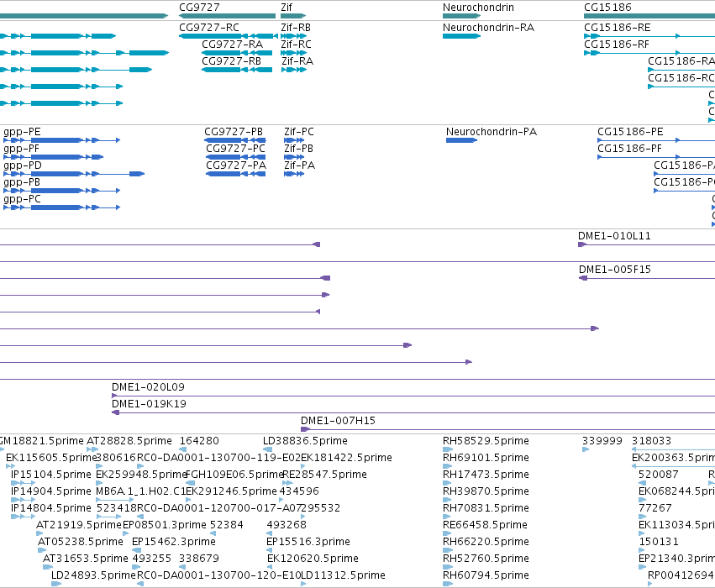
Task: Click the gpp-PC label
Action: (22, 199)
